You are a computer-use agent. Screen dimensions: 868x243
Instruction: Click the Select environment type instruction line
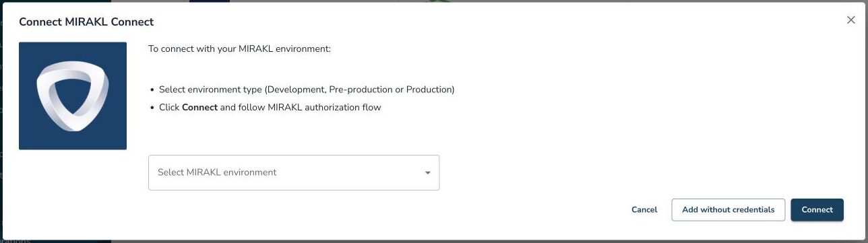coord(307,90)
